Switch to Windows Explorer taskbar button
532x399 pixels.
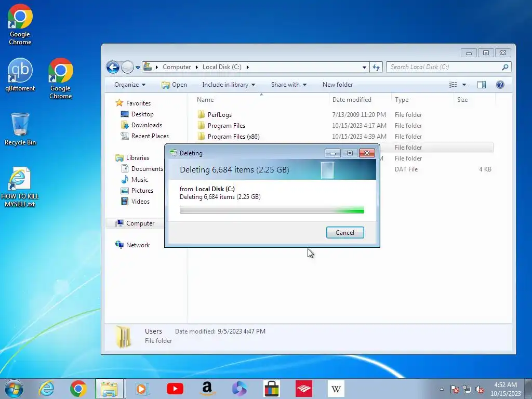coord(110,389)
